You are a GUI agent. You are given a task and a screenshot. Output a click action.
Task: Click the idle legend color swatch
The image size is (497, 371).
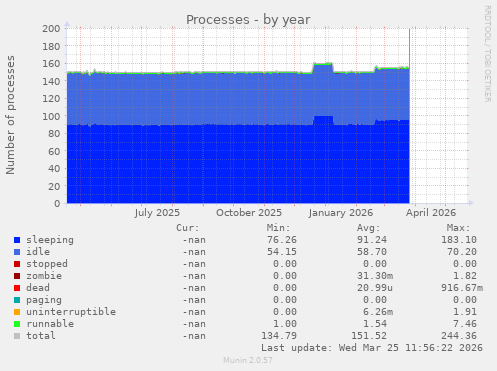coord(17,252)
